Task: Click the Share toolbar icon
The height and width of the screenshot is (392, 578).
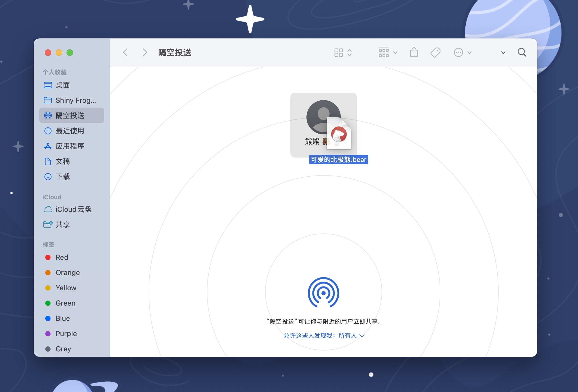Action: (x=414, y=52)
